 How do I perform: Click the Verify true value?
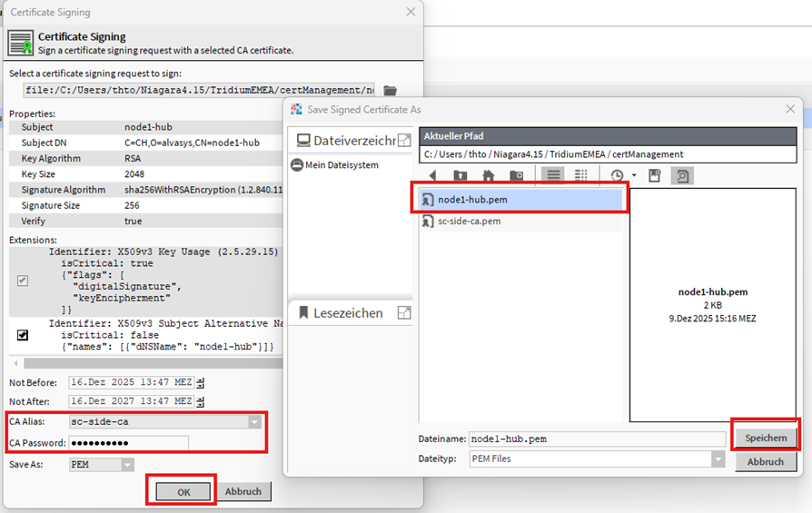tap(133, 221)
